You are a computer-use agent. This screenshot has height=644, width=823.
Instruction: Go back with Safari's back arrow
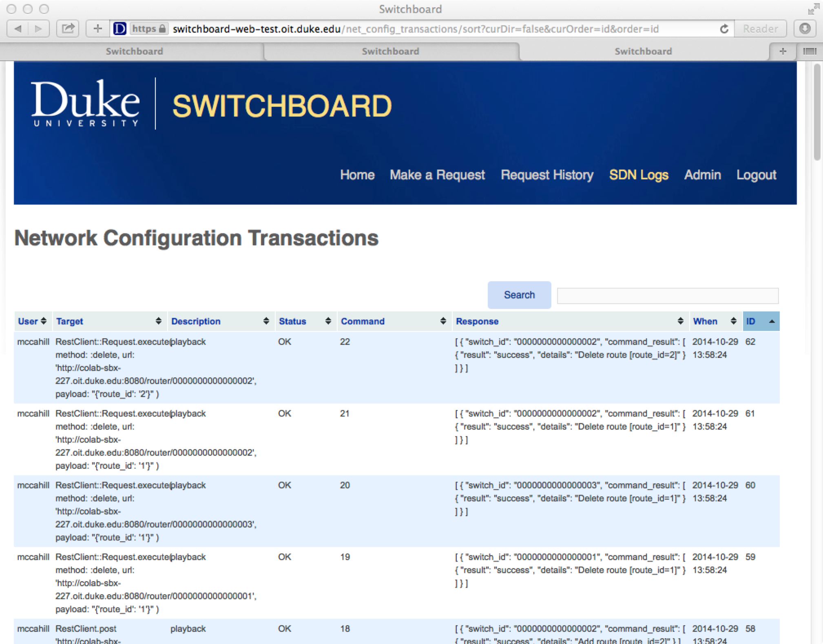tap(18, 29)
